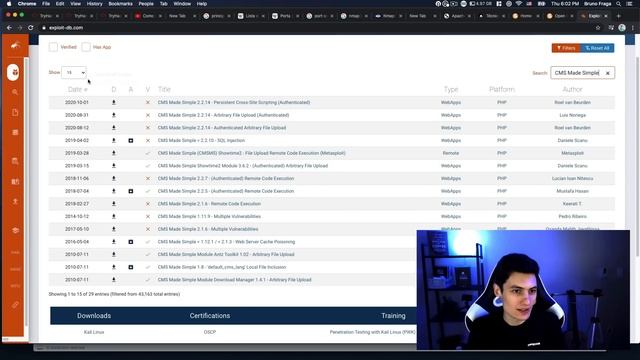Download the 2019-03-28 Metasploit exploit
The image size is (640, 360).
tap(114, 153)
